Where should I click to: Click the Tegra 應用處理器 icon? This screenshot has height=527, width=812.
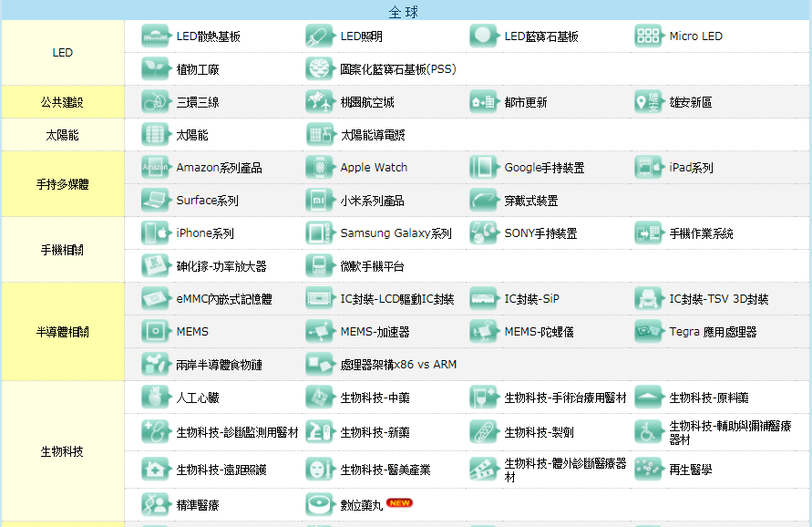648,332
